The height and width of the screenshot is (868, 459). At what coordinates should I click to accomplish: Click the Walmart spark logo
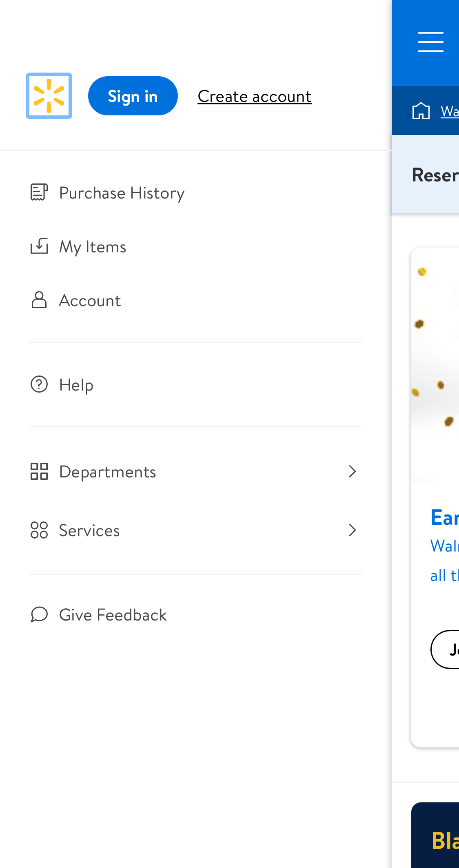tap(49, 95)
